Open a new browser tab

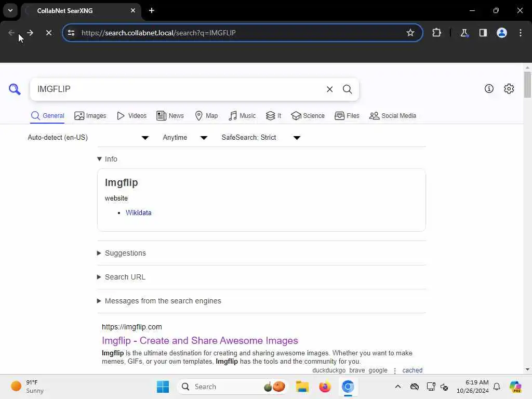152,10
